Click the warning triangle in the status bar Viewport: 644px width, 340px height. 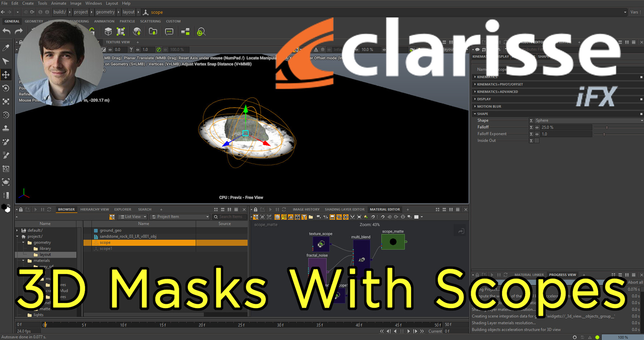pos(590,337)
